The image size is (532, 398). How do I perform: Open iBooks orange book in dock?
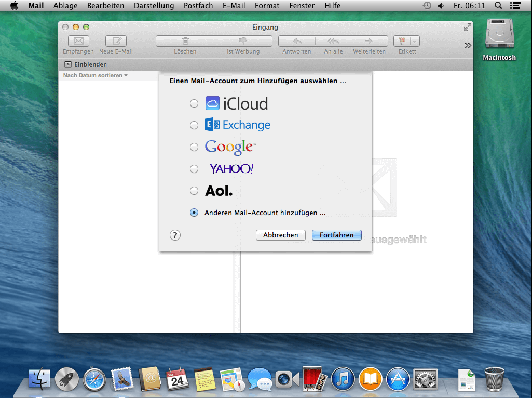371,379
